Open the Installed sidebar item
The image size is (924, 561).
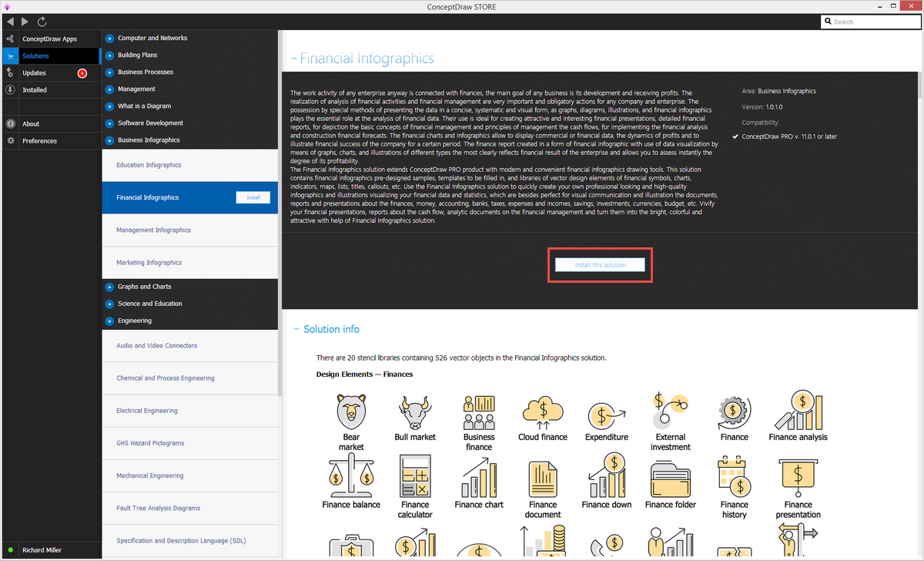coord(50,89)
